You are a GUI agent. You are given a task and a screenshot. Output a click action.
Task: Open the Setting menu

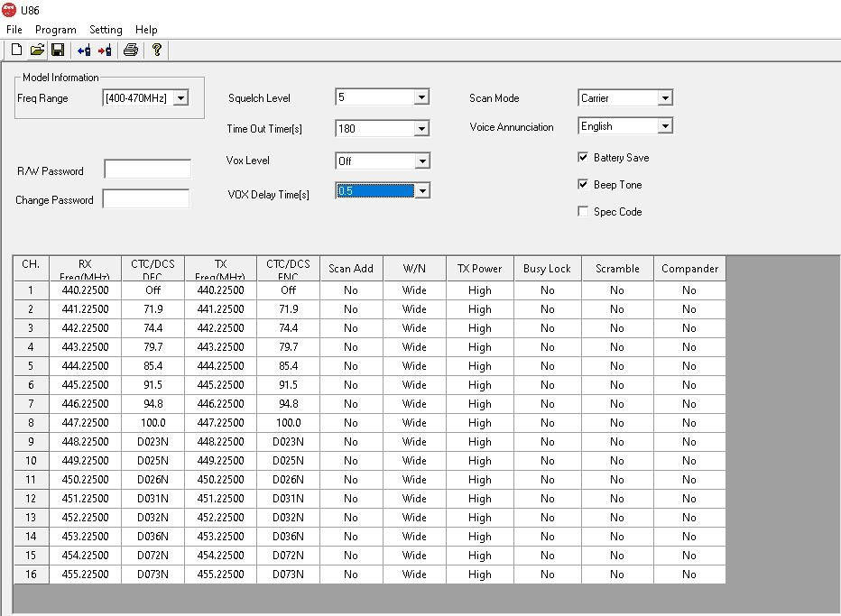click(106, 30)
